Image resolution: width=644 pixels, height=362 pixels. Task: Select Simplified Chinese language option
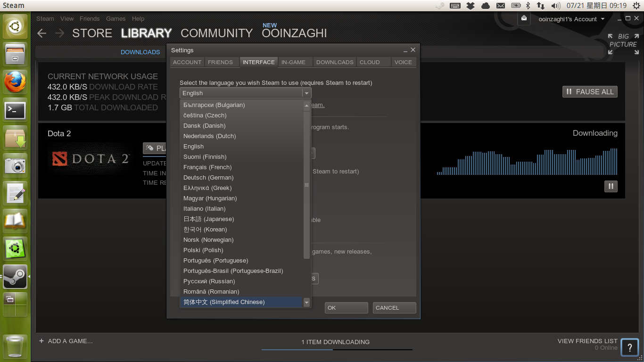coord(241,302)
